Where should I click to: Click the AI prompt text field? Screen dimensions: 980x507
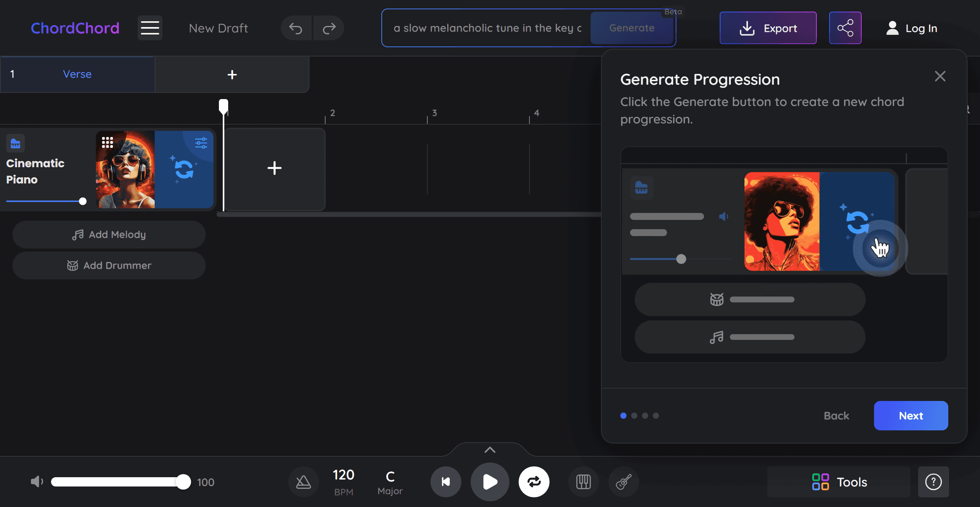click(x=487, y=28)
